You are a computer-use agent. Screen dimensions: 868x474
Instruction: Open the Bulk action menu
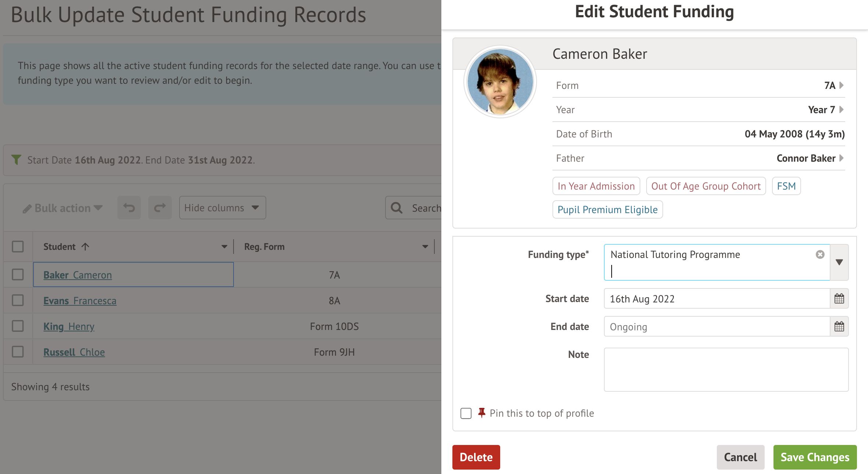(x=63, y=208)
